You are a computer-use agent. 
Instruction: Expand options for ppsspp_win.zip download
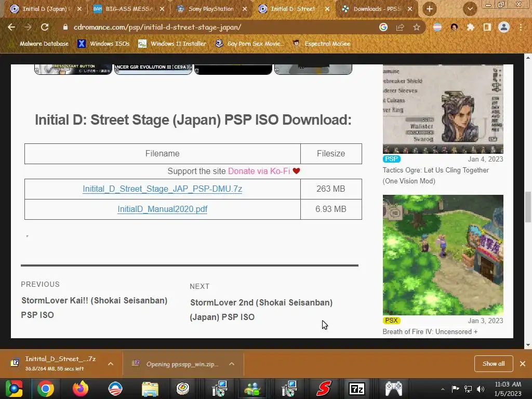pos(232,364)
